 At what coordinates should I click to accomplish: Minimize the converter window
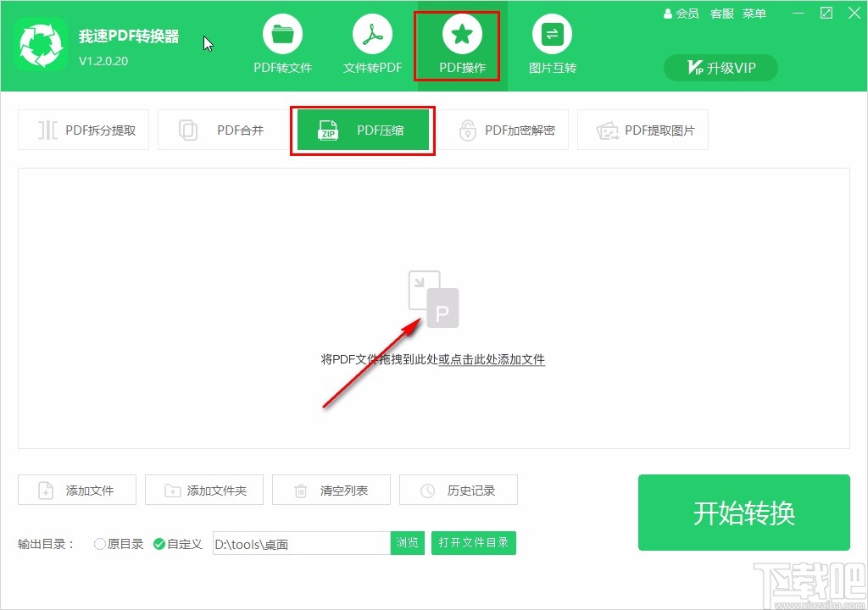[x=798, y=14]
